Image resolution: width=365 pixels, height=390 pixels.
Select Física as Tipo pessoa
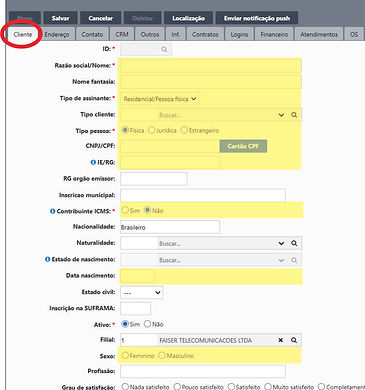[x=125, y=130]
